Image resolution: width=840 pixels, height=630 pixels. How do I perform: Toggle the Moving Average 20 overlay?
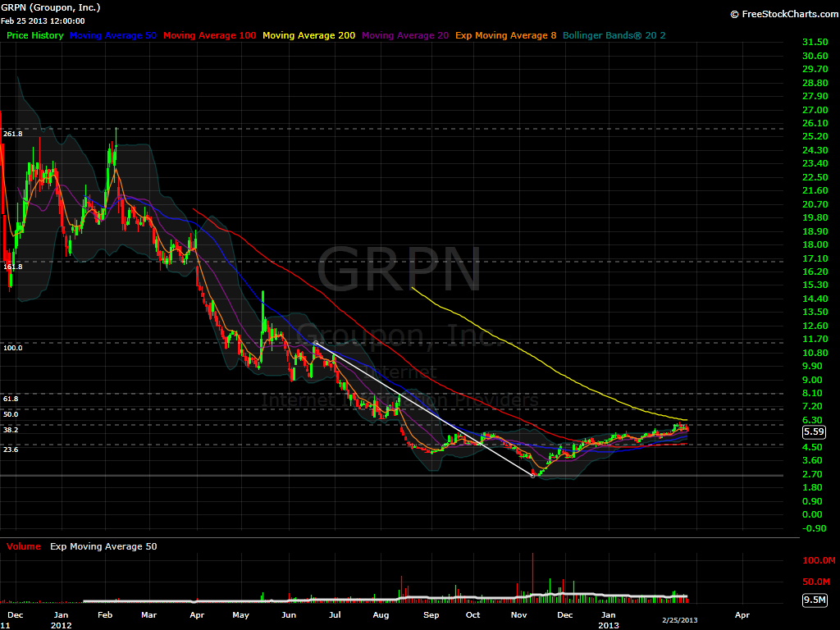point(405,35)
